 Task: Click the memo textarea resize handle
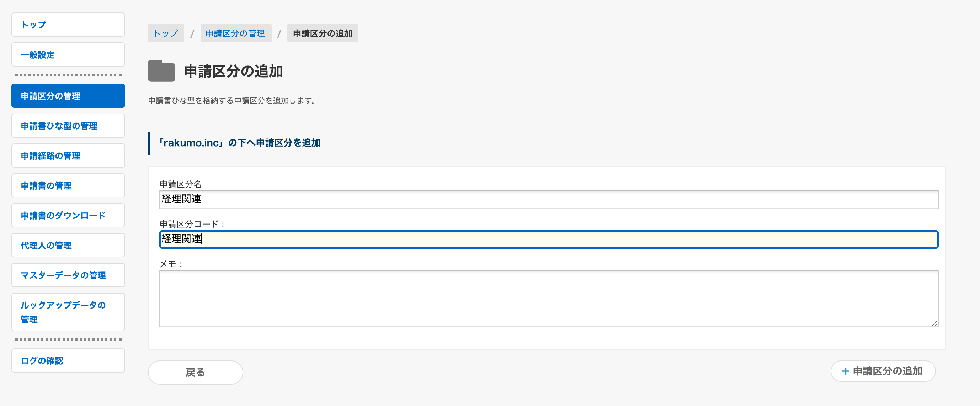tap(935, 323)
